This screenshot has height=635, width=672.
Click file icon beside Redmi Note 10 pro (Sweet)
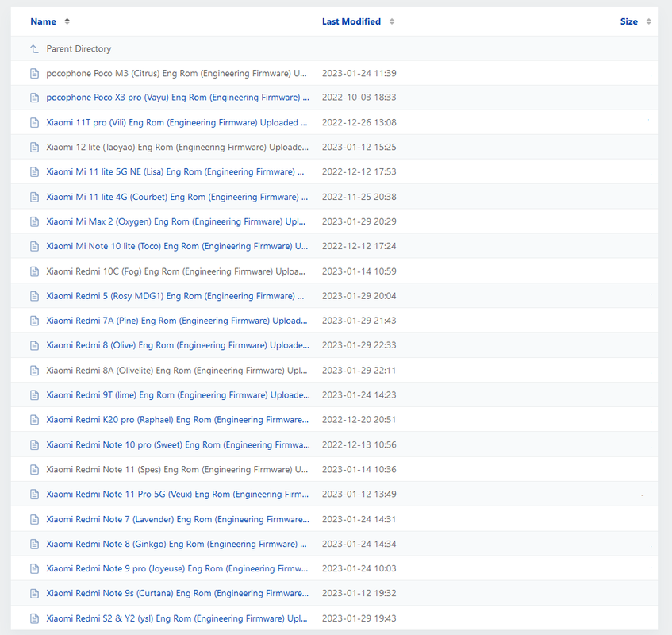click(x=35, y=445)
